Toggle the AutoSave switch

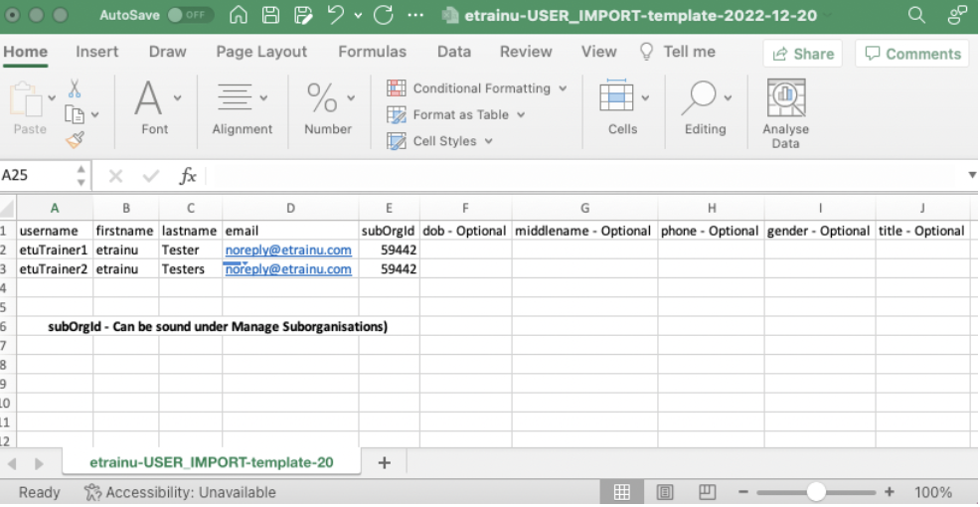[190, 15]
